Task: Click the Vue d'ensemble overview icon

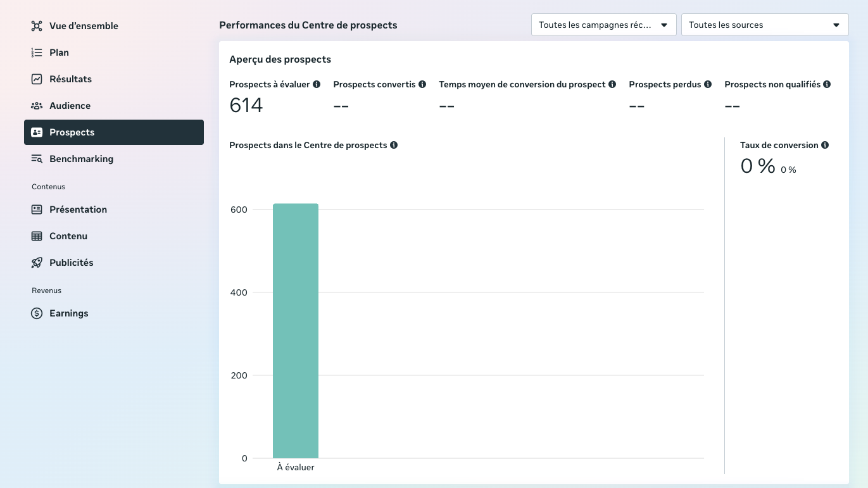Action: pyautogui.click(x=37, y=26)
